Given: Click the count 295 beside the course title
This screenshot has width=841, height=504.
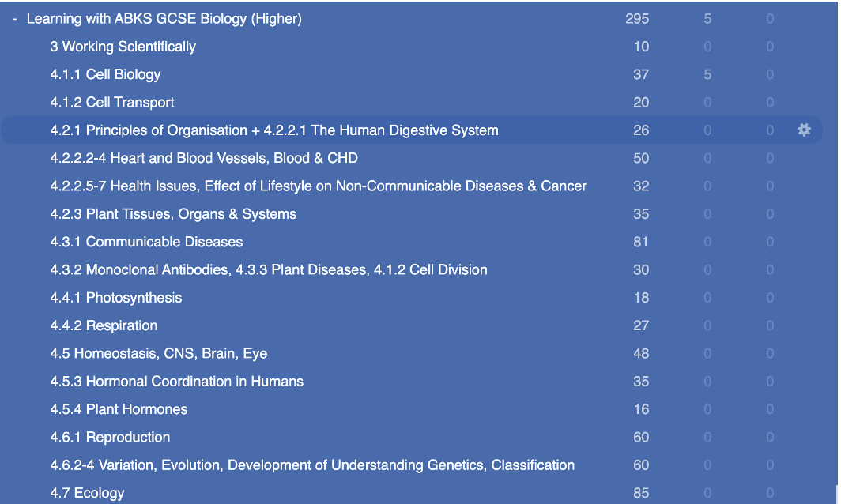Looking at the screenshot, I should 638,18.
